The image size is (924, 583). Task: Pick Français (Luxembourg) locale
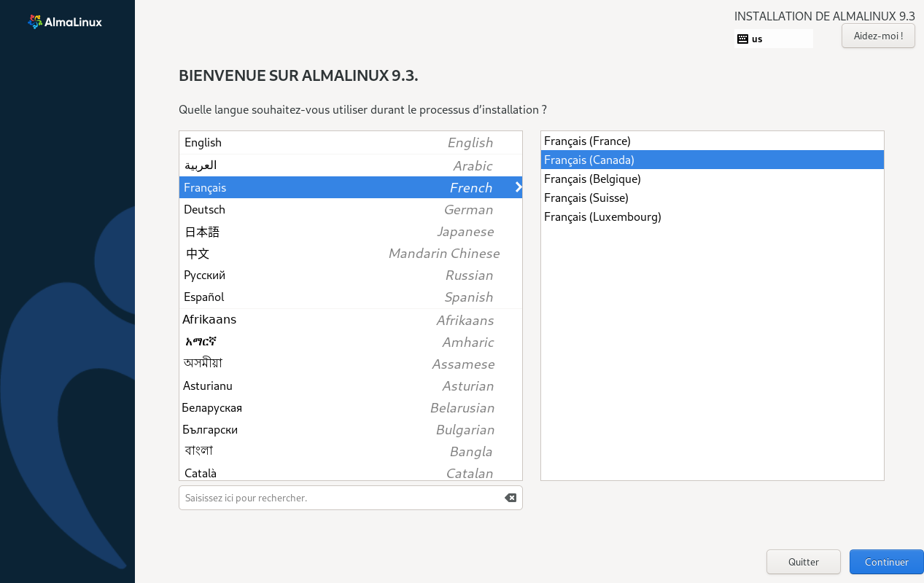pos(712,216)
